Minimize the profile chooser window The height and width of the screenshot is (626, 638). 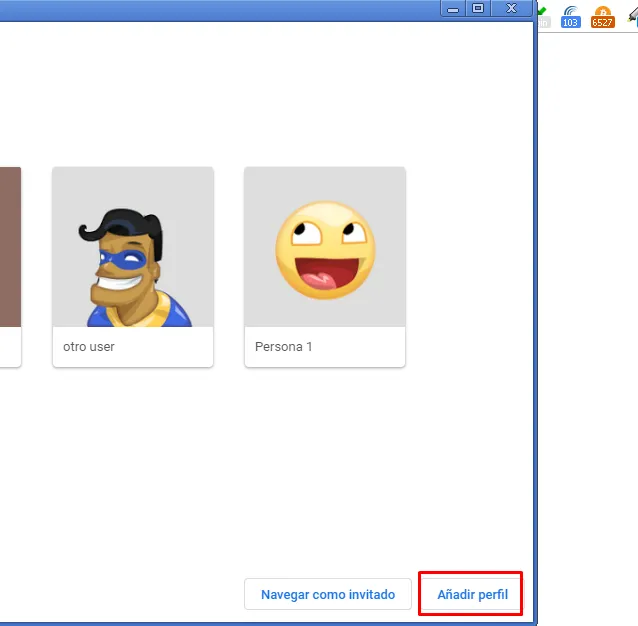click(x=453, y=9)
